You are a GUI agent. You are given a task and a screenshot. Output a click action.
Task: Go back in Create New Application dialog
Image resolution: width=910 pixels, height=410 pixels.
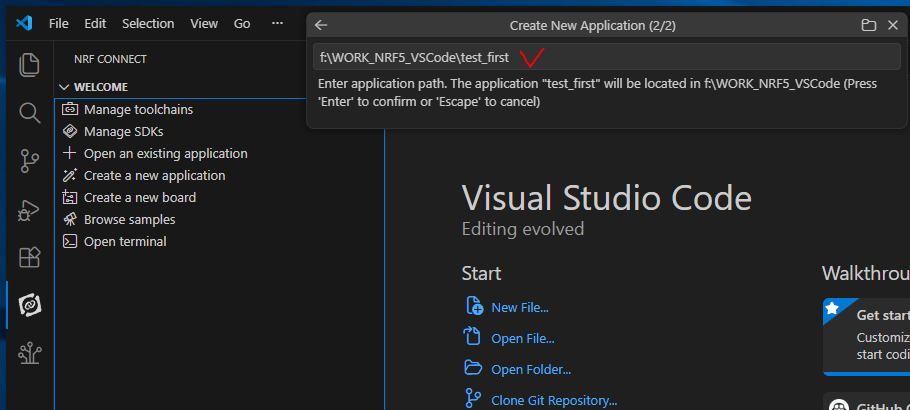coord(321,25)
